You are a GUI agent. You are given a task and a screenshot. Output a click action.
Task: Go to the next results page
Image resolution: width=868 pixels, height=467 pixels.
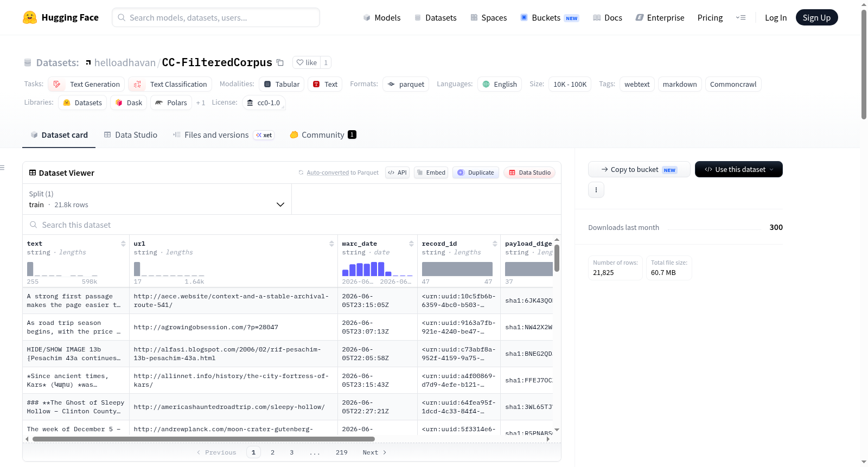pos(374,452)
